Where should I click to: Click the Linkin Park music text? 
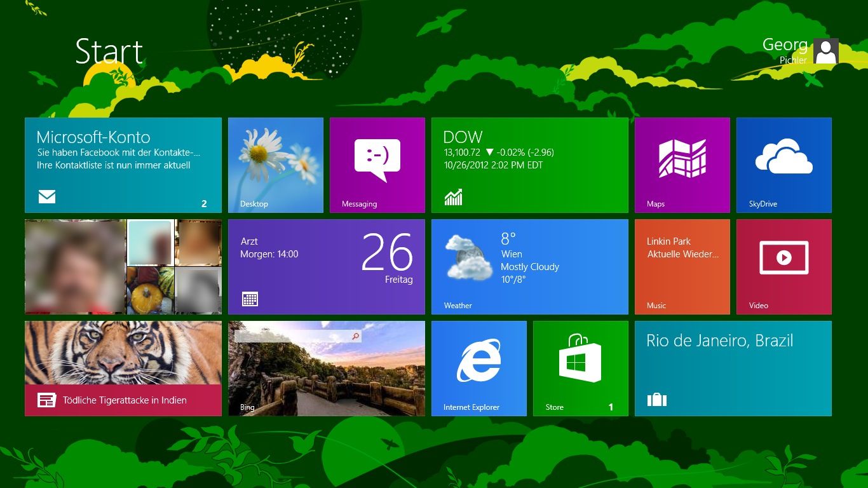point(668,241)
